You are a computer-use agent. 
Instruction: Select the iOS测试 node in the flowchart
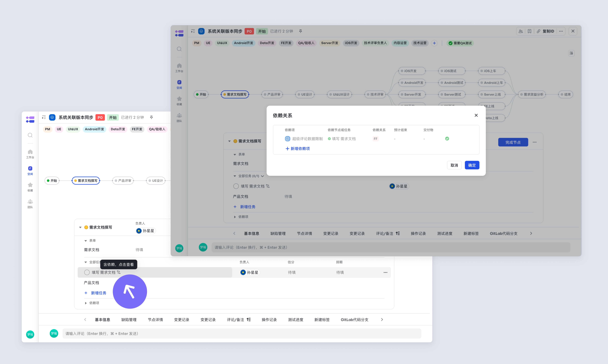click(x=452, y=71)
